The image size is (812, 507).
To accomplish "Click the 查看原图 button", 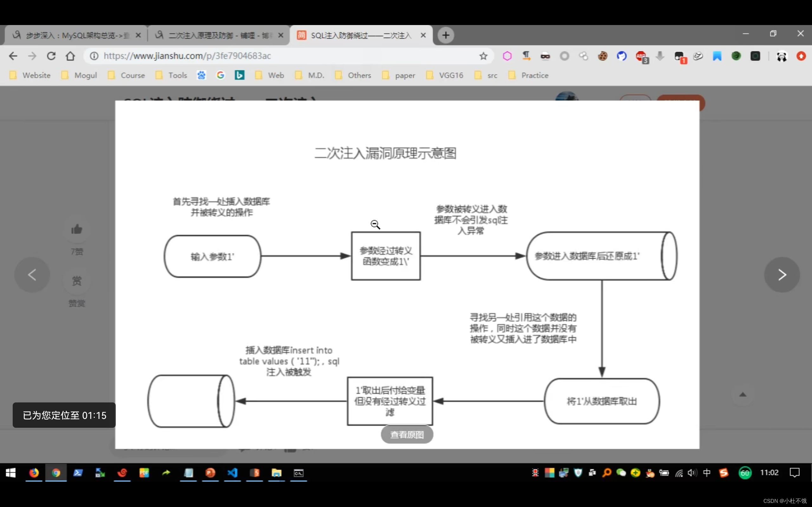I will [x=406, y=434].
